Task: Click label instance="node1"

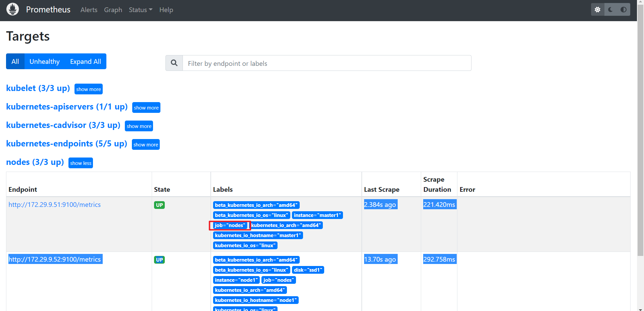Action: (236, 280)
